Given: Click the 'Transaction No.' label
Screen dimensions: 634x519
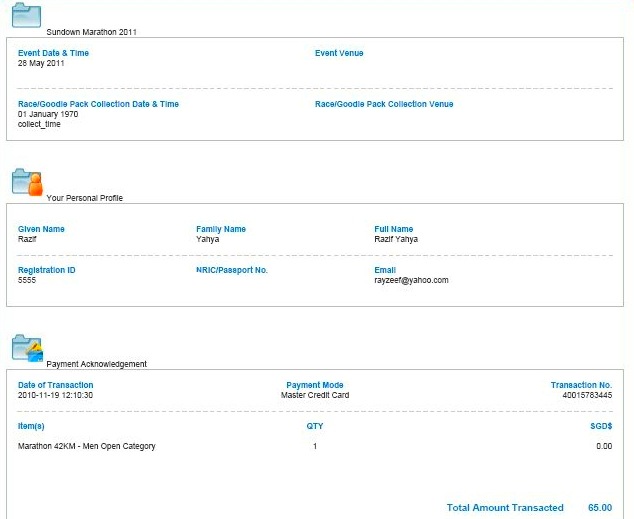Looking at the screenshot, I should tap(581, 385).
